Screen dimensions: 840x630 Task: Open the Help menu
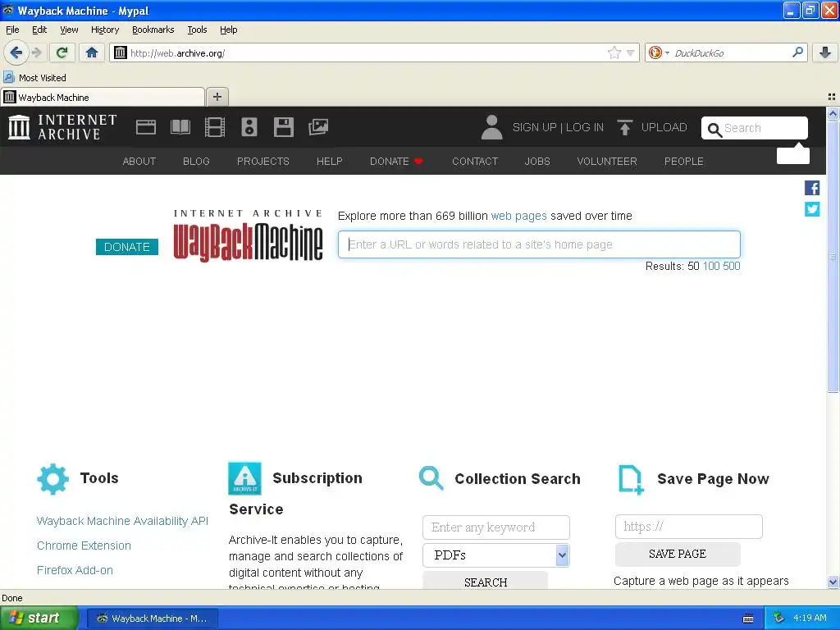coord(228,30)
